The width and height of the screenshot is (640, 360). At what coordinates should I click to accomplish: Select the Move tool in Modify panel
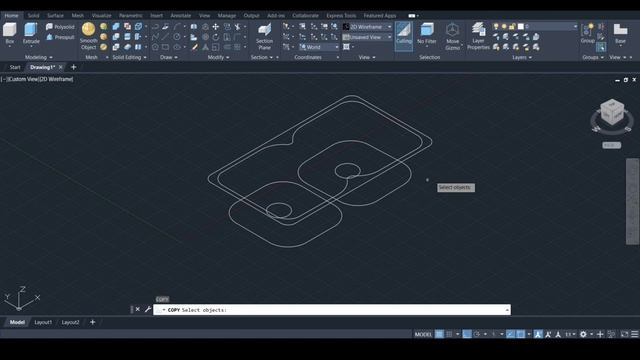[216, 27]
